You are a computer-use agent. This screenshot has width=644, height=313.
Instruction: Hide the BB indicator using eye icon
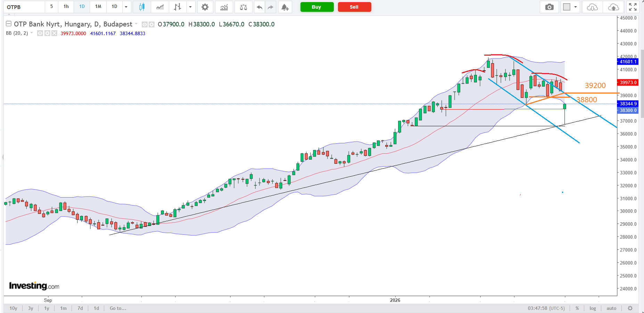[40, 33]
